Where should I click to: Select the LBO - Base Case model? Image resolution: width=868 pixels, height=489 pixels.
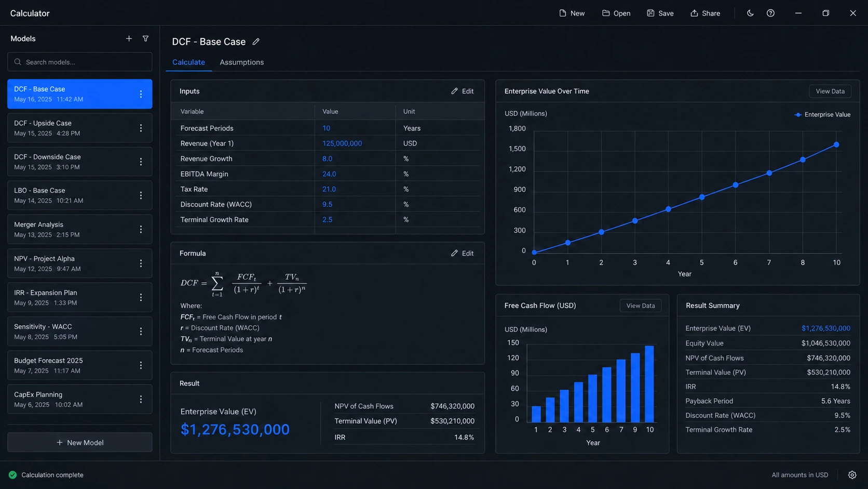(80, 195)
